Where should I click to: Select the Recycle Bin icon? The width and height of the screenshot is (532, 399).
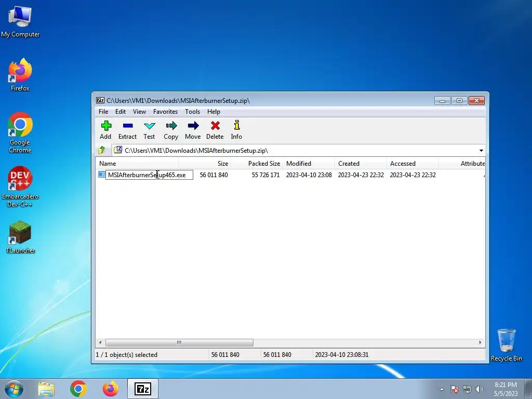click(506, 345)
